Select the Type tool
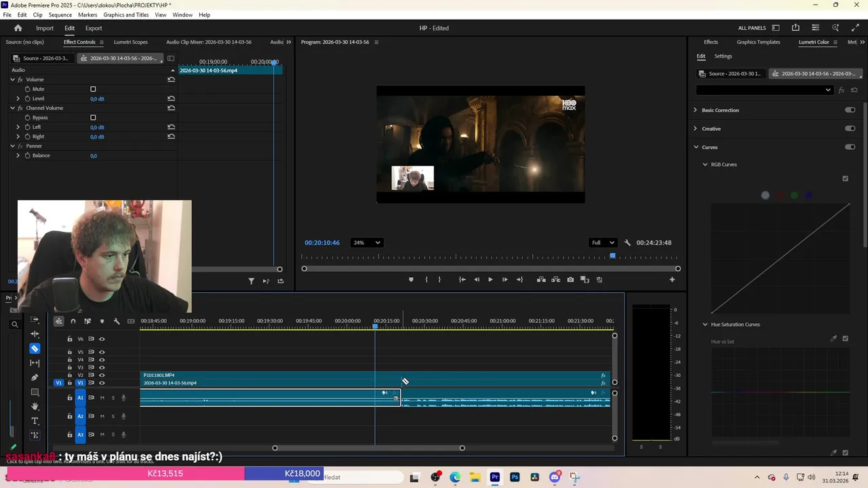 coord(35,421)
